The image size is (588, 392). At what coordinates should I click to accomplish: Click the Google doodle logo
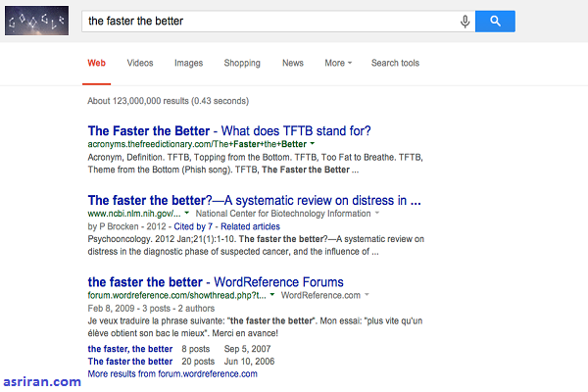[x=36, y=21]
